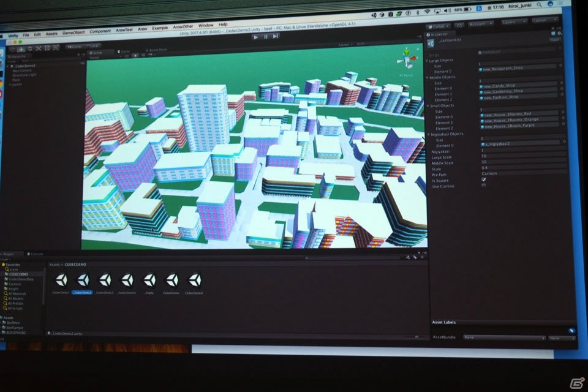
Task: Toggle Center pivot mode button
Action: 75,47
